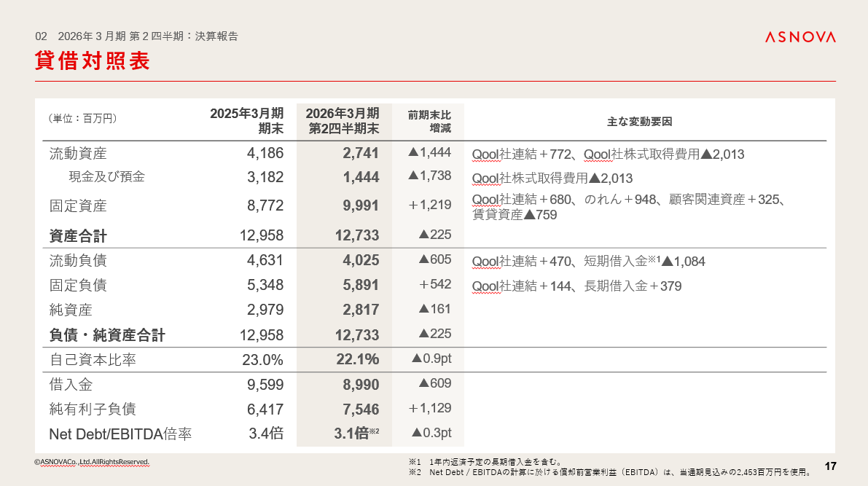The image size is (868, 486).
Task: Select the 固定資産 value 9,991
Action: click(361, 206)
